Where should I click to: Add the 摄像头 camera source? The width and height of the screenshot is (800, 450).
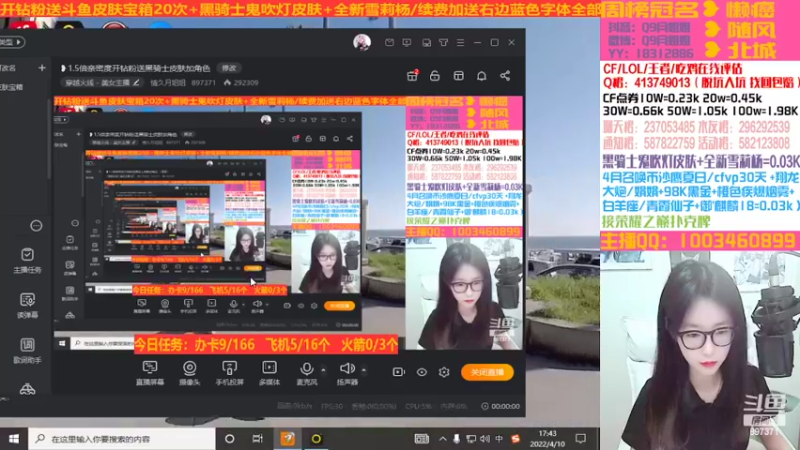pyautogui.click(x=189, y=372)
